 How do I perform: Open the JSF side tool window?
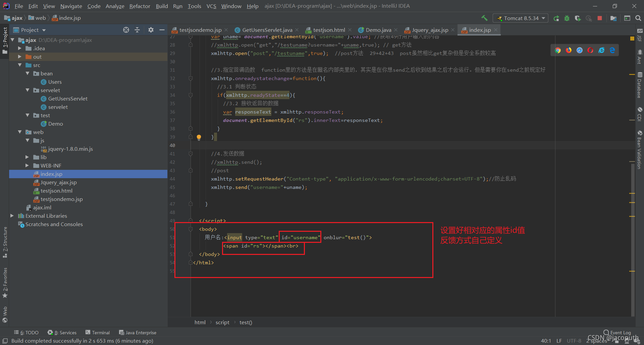click(639, 35)
